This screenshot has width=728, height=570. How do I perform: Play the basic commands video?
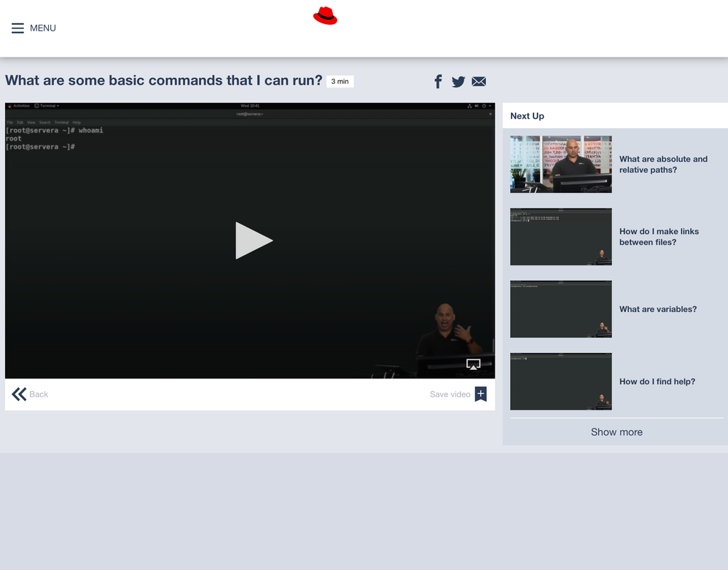pyautogui.click(x=254, y=241)
